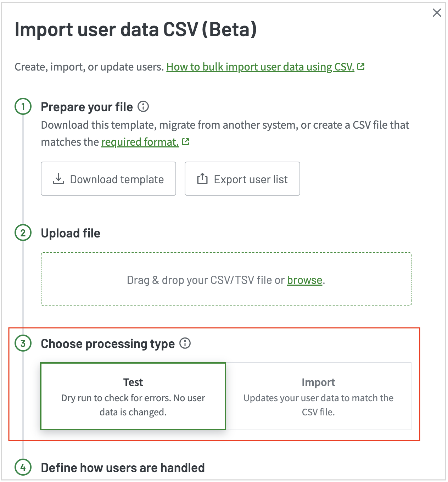Click the Define how users are handled heading

(x=123, y=467)
